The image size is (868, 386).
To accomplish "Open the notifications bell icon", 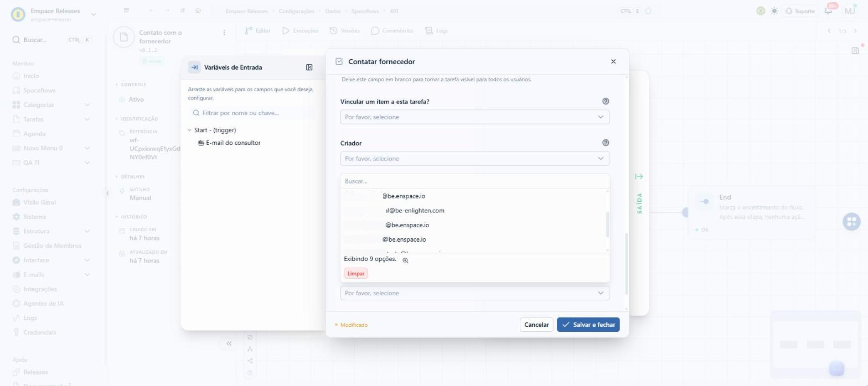I will coord(829,11).
